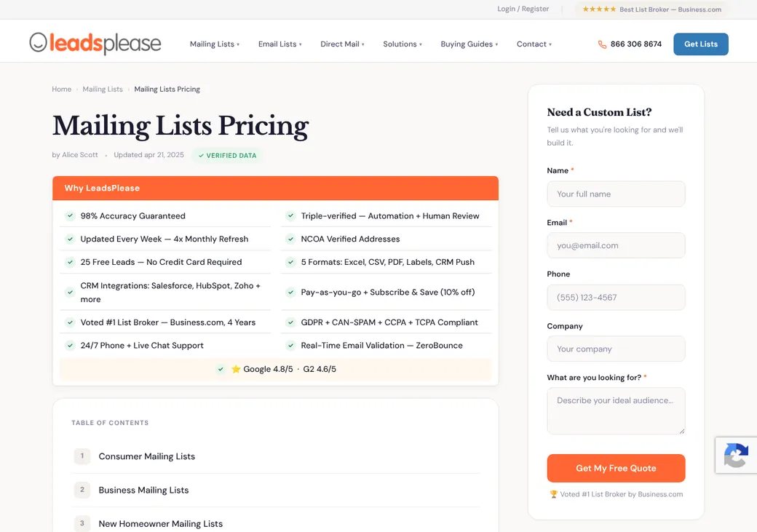This screenshot has height=532, width=757.
Task: Open the Mailing Lists dropdown menu
Action: point(214,44)
